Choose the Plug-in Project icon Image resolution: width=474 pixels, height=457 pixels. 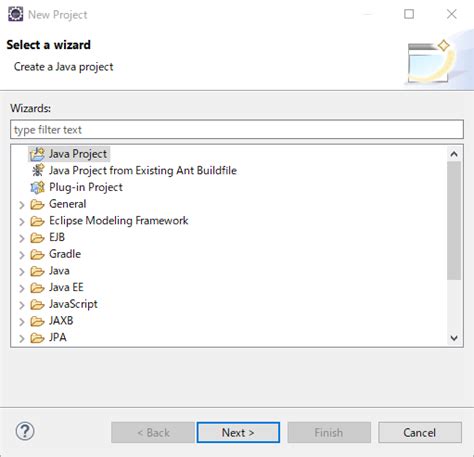(x=37, y=187)
